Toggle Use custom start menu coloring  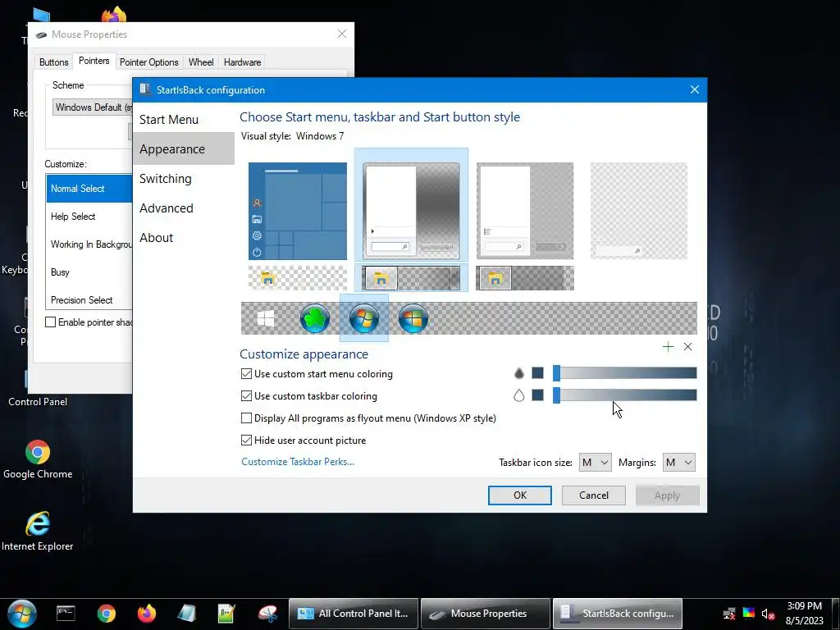317,374
